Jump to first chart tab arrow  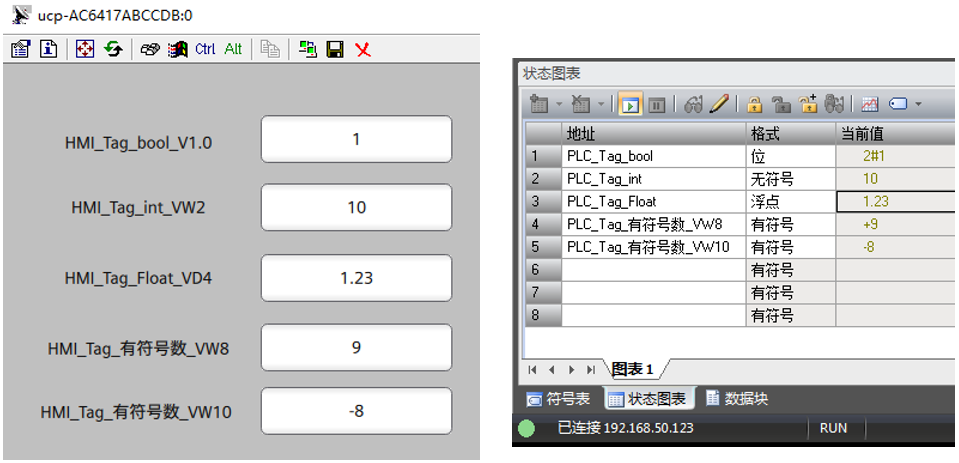(533, 370)
